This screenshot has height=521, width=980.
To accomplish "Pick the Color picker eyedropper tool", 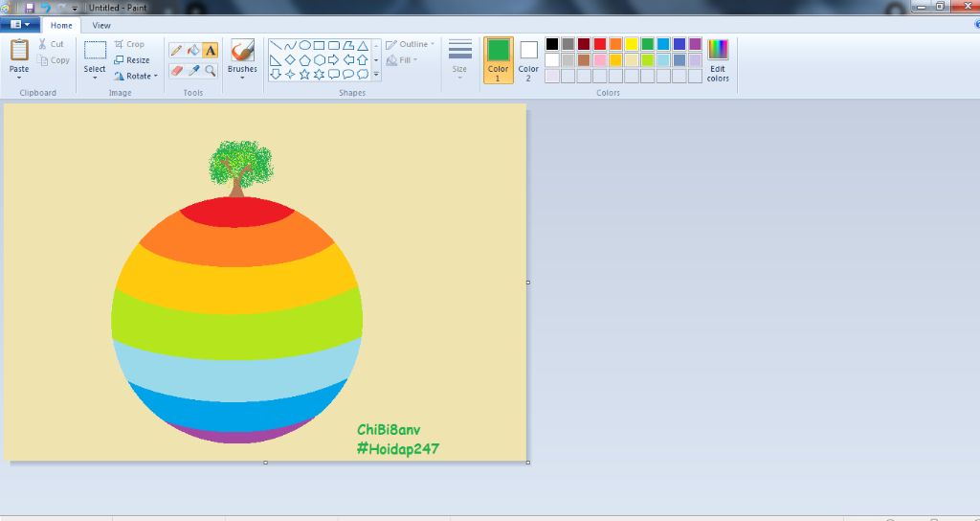I will point(193,71).
